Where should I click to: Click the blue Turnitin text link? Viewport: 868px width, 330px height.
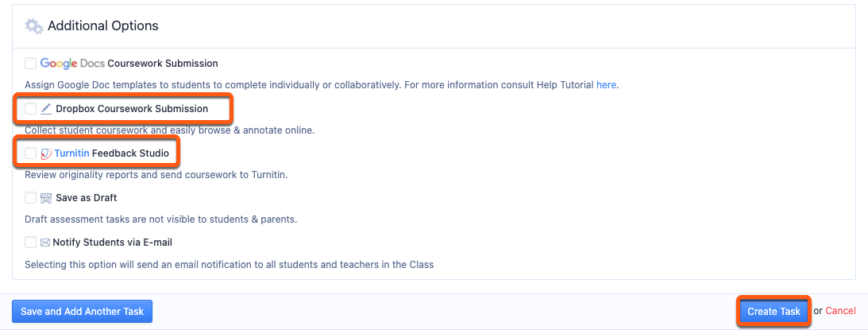[x=72, y=153]
